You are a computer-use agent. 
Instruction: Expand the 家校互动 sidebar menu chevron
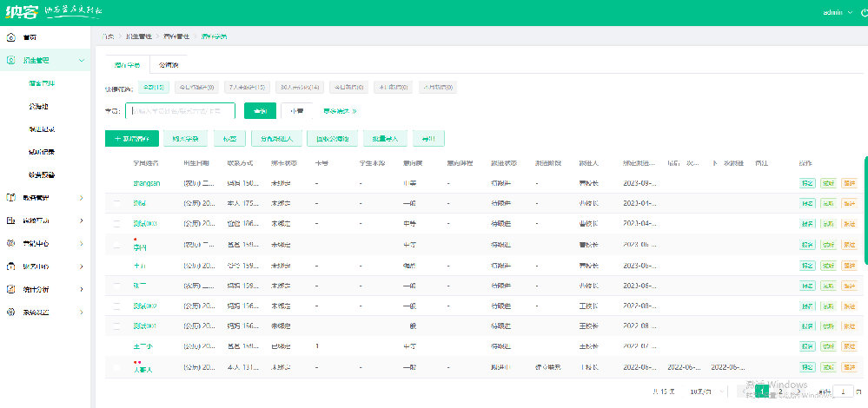pos(82,220)
